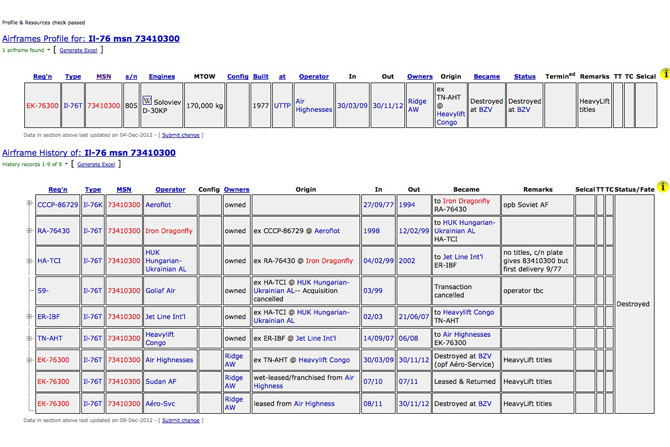Open TN-AHT registration link
The height and width of the screenshot is (447, 670).
click(x=50, y=338)
